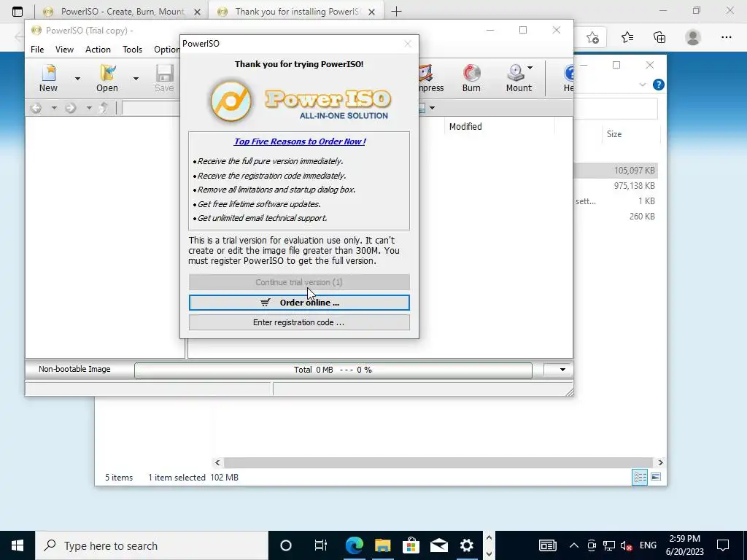Open the view mode dropdown arrow
This screenshot has width=747, height=560.
click(x=432, y=108)
